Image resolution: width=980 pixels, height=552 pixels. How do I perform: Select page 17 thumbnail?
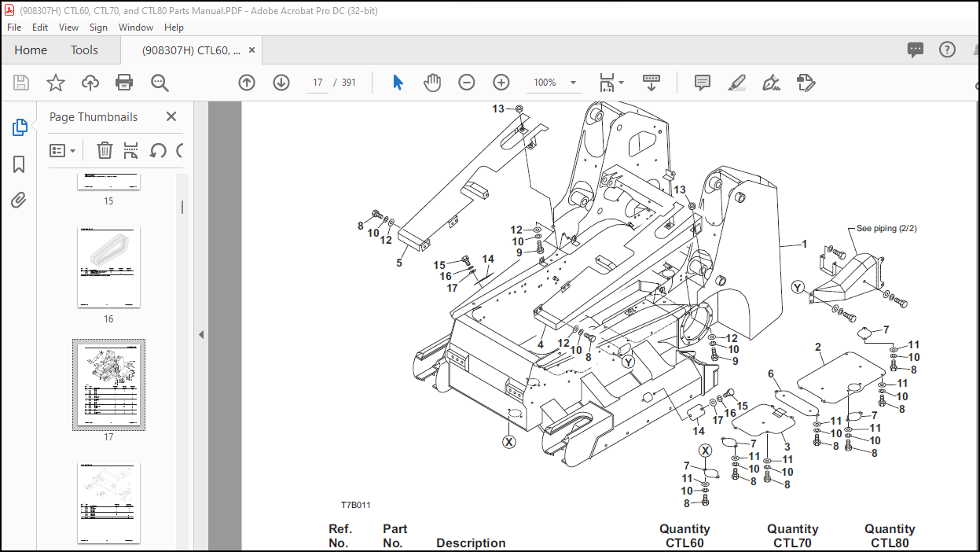pos(108,385)
